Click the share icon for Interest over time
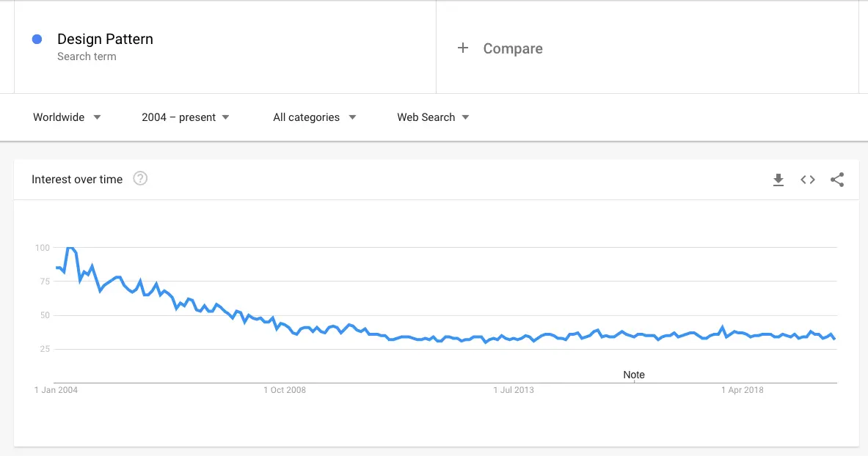The height and width of the screenshot is (456, 868). coord(837,179)
